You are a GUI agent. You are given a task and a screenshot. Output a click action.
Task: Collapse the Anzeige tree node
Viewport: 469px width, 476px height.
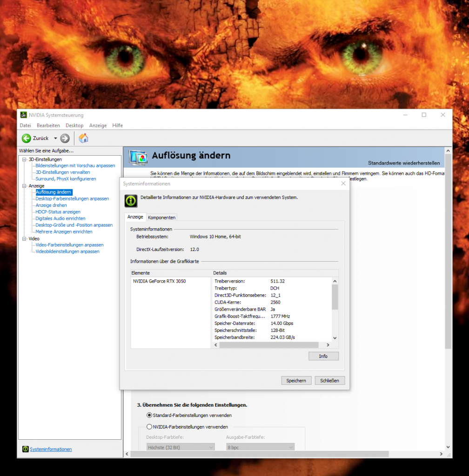coord(24,186)
